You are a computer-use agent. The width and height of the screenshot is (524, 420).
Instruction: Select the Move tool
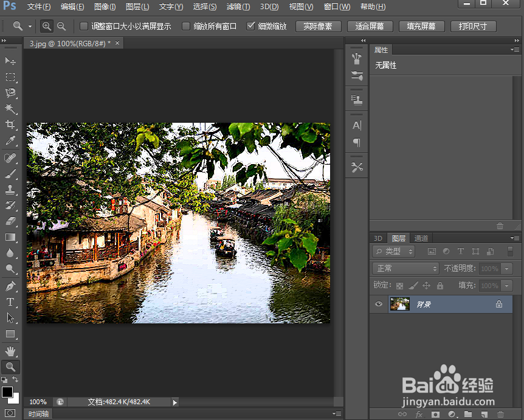coord(10,61)
